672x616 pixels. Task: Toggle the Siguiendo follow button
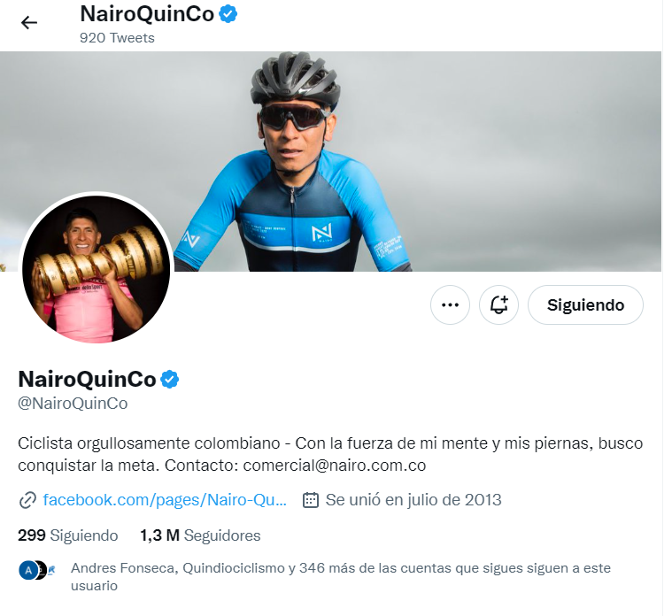tap(585, 305)
